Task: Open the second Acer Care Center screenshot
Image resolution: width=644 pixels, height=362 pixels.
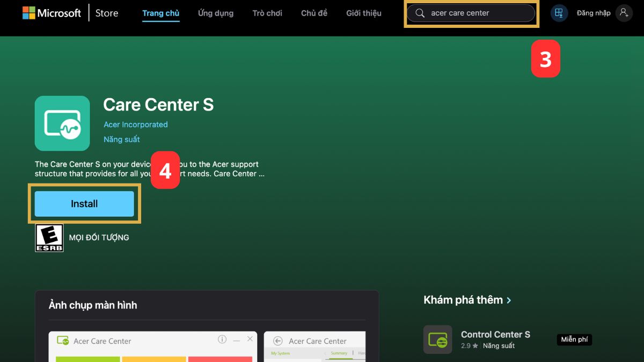Action: tap(315, 346)
